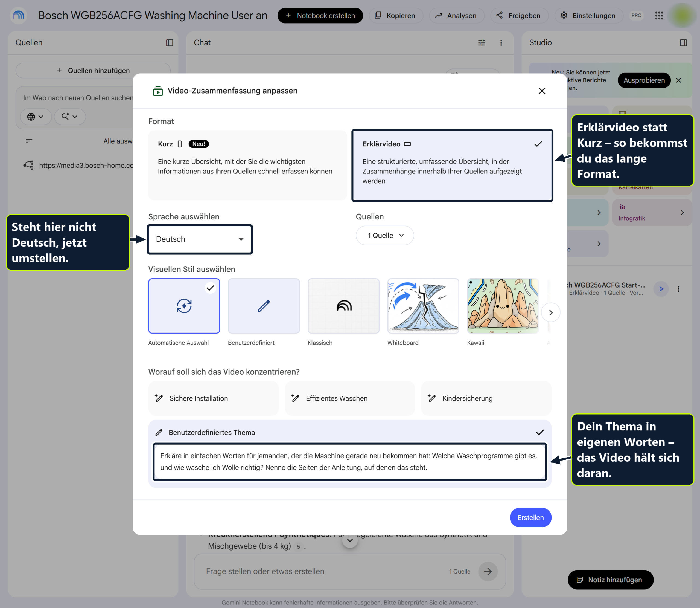Choose the Whiteboard visual style
This screenshot has width=700, height=608.
423,306
